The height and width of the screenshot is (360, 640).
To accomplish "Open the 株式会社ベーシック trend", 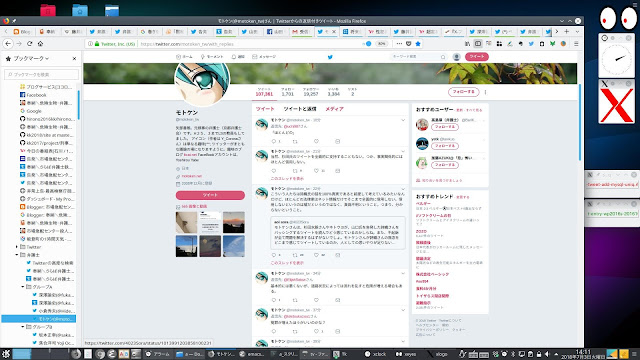I will [432, 274].
